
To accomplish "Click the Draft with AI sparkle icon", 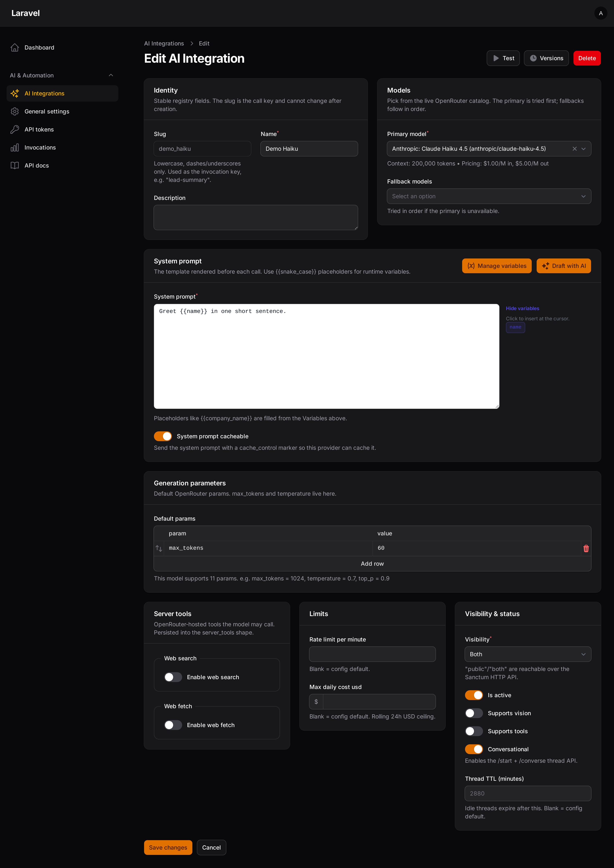I will (x=545, y=266).
